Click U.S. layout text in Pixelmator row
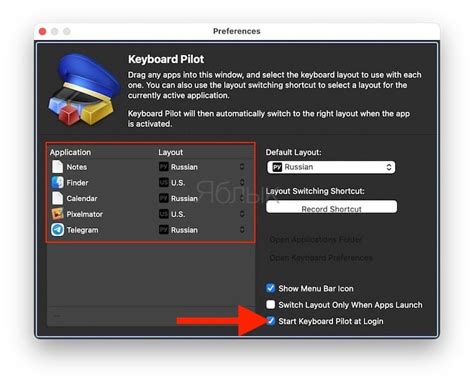Image resolution: width=474 pixels, height=384 pixels. coord(178,214)
